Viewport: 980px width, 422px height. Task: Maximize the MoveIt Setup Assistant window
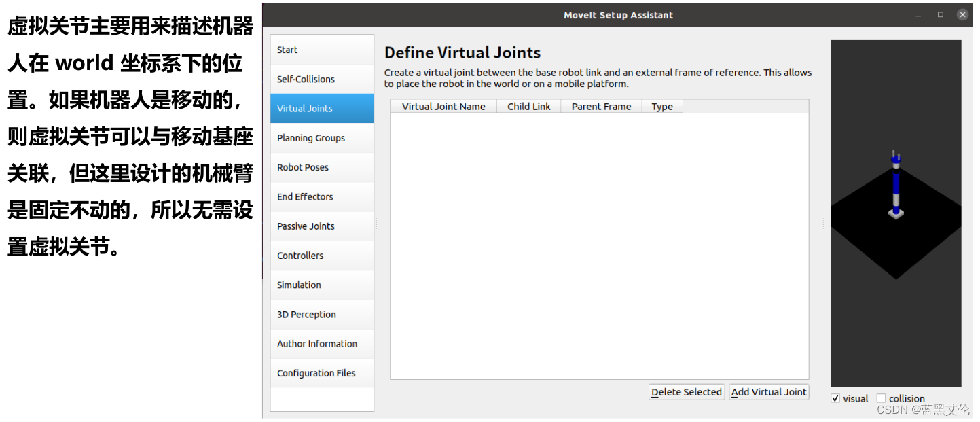(x=941, y=14)
